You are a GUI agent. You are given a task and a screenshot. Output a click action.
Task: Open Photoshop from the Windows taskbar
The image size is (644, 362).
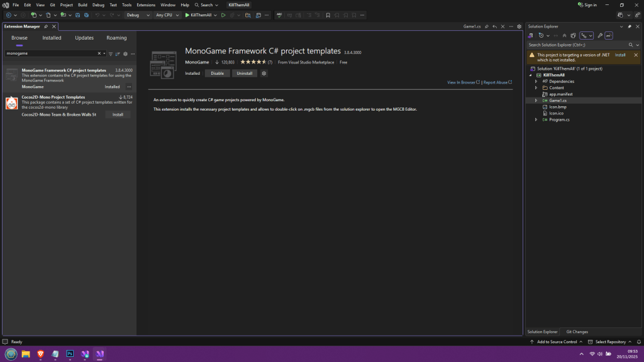70,354
